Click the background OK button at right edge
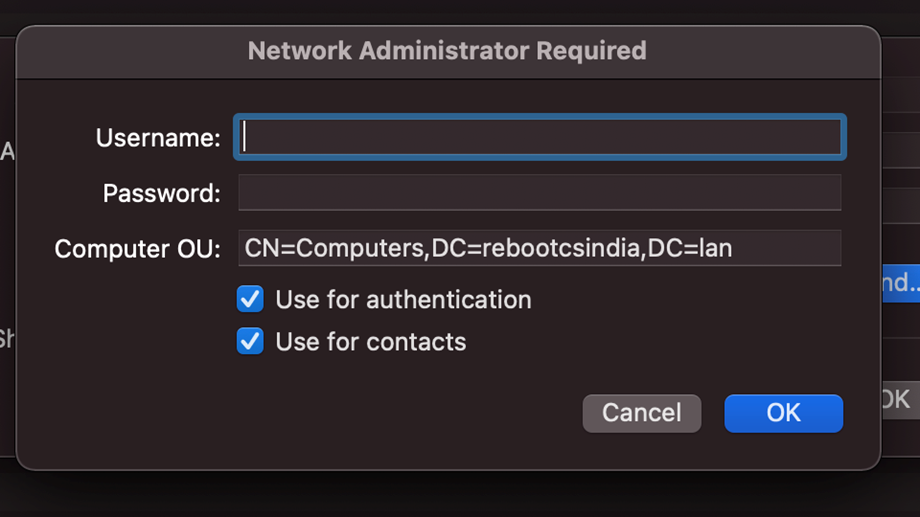920x517 pixels. 899,399
